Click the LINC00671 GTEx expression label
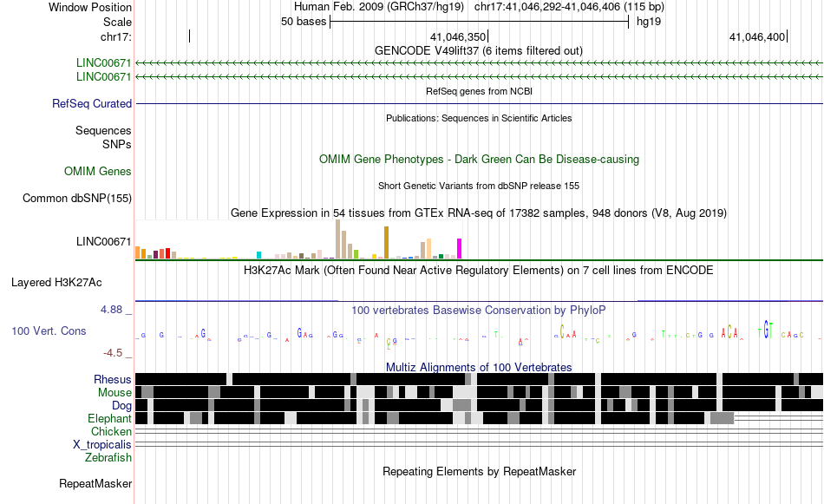Screen dimensions: 824x504 click(x=103, y=242)
